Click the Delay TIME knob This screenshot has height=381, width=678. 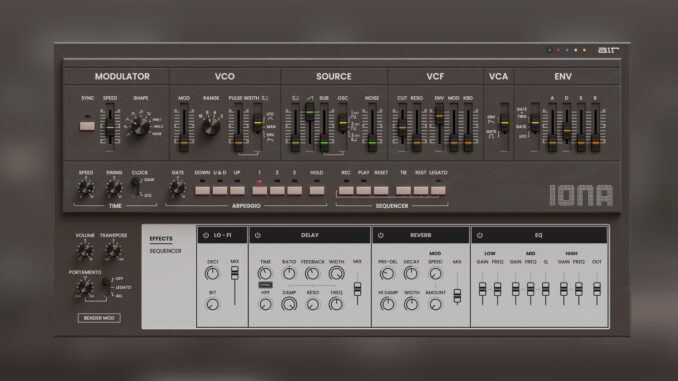(x=265, y=273)
